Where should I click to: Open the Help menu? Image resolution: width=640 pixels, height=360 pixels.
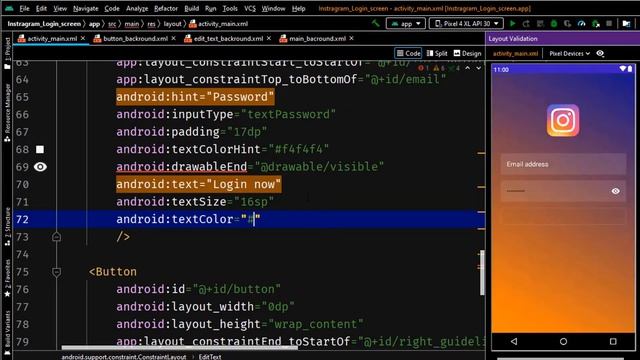[298, 8]
